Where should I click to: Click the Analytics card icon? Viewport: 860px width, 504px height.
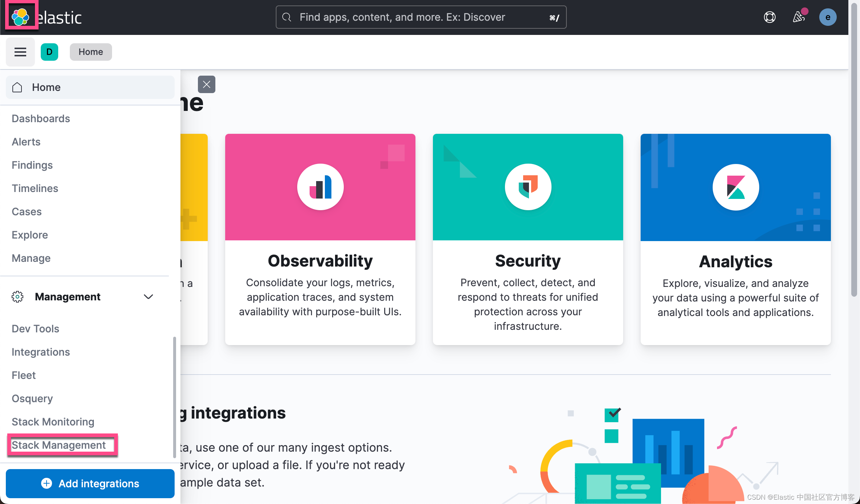(x=735, y=187)
